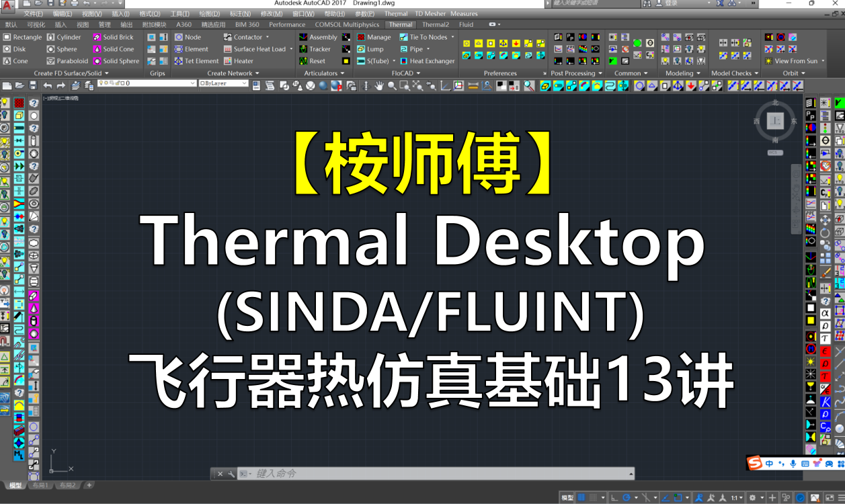The height and width of the screenshot is (504, 845).
Task: Click the Reset articulator tool
Action: [312, 61]
